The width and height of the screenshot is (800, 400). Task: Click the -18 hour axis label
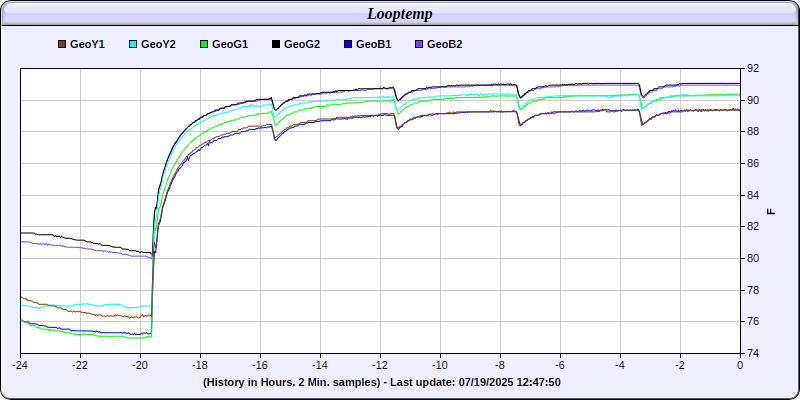click(x=200, y=365)
